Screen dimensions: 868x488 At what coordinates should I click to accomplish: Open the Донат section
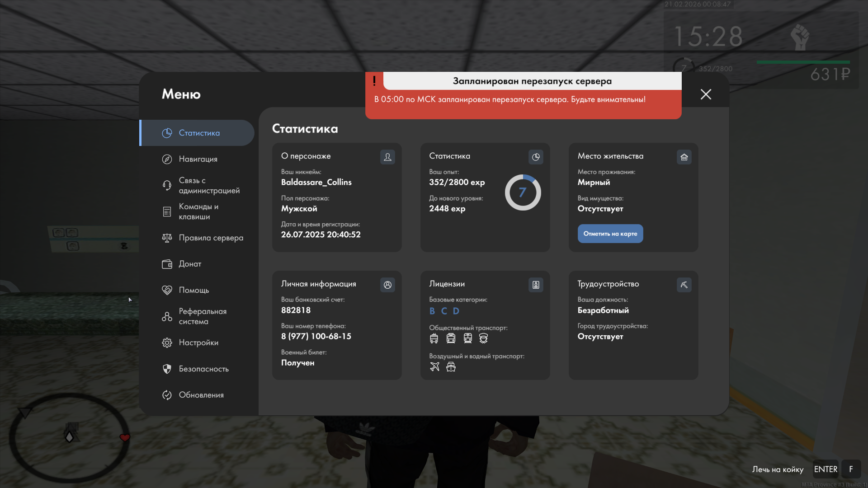(x=189, y=264)
